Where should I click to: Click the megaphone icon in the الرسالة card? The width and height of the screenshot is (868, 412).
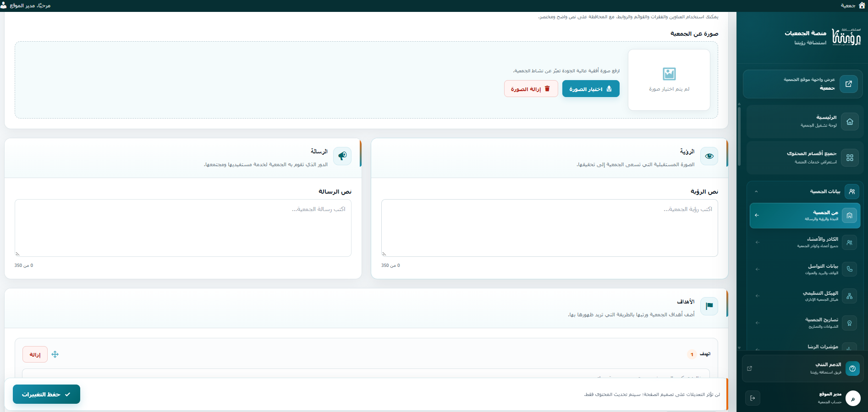click(342, 156)
